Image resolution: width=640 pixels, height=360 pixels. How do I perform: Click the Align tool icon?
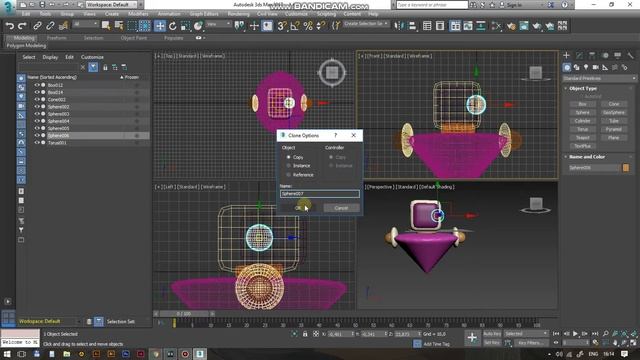click(x=412, y=26)
